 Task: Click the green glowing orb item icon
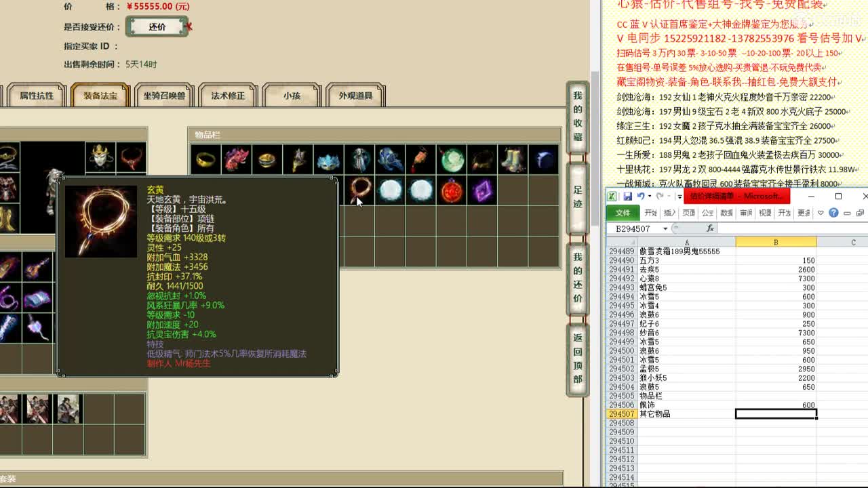click(x=451, y=160)
